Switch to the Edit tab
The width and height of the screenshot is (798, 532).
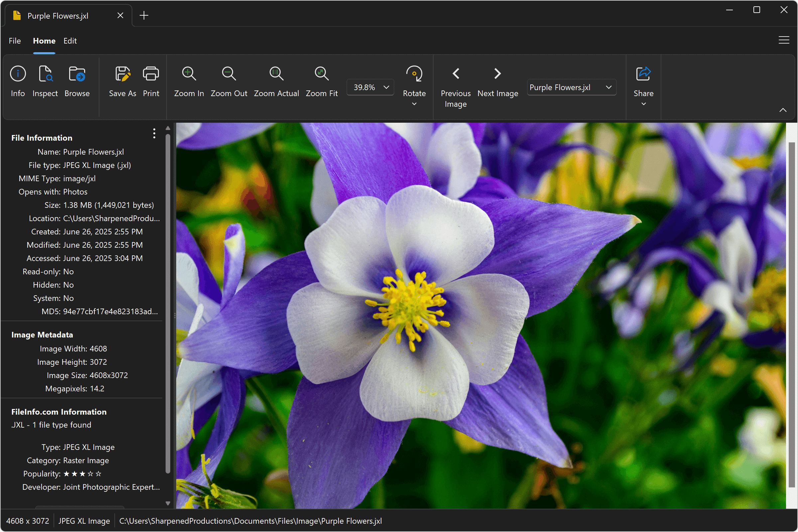(70, 41)
